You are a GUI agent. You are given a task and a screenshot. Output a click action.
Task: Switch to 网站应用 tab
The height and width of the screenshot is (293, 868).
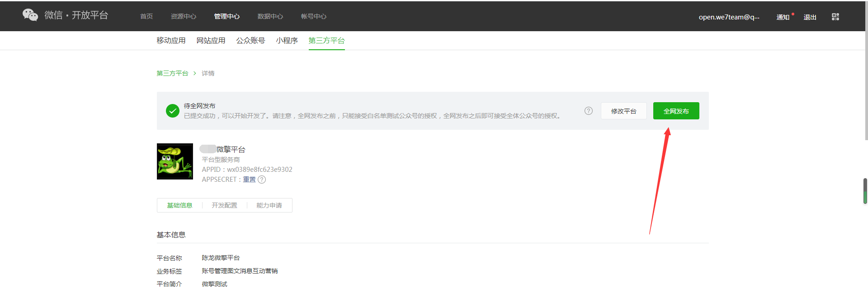point(211,41)
